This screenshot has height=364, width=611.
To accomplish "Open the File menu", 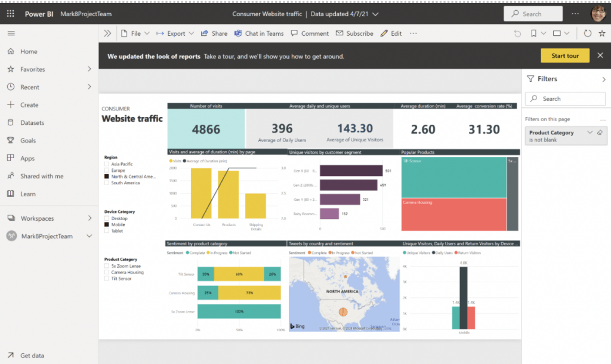I will (135, 33).
